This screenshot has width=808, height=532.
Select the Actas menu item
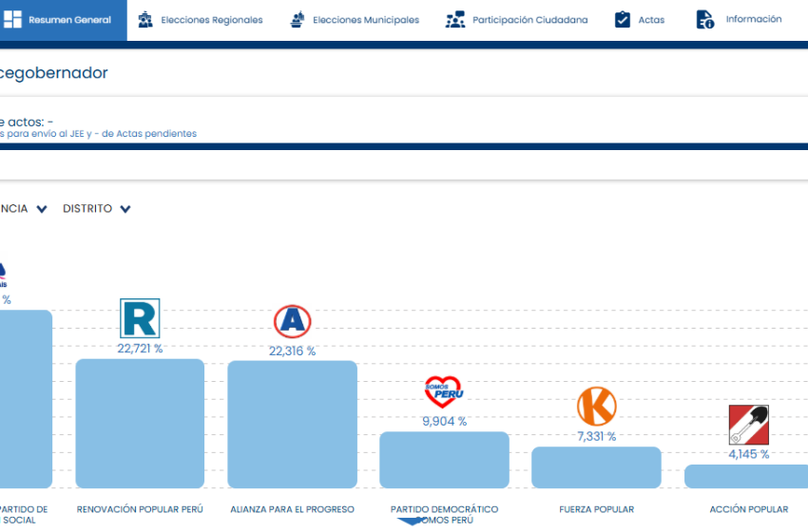click(640, 20)
